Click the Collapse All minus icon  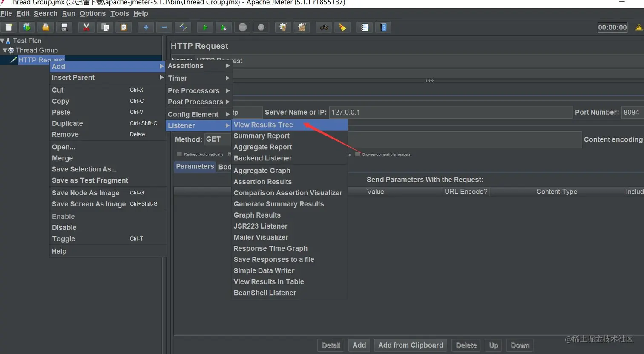(x=164, y=27)
